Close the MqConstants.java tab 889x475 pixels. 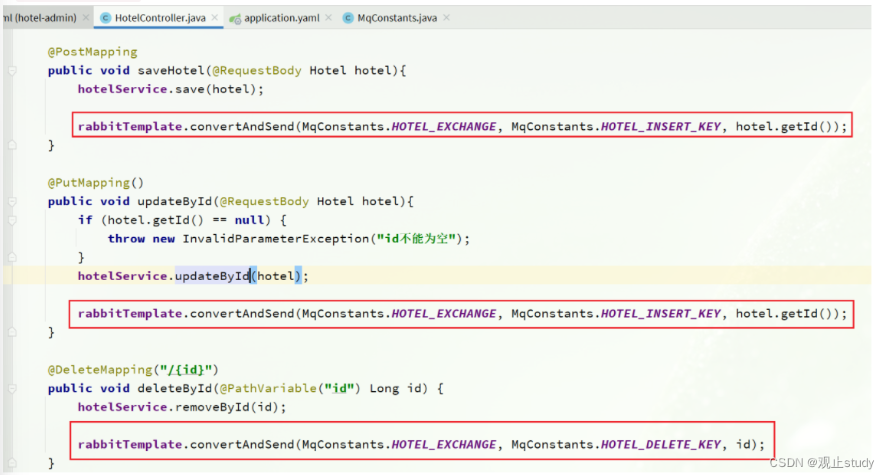tap(447, 18)
